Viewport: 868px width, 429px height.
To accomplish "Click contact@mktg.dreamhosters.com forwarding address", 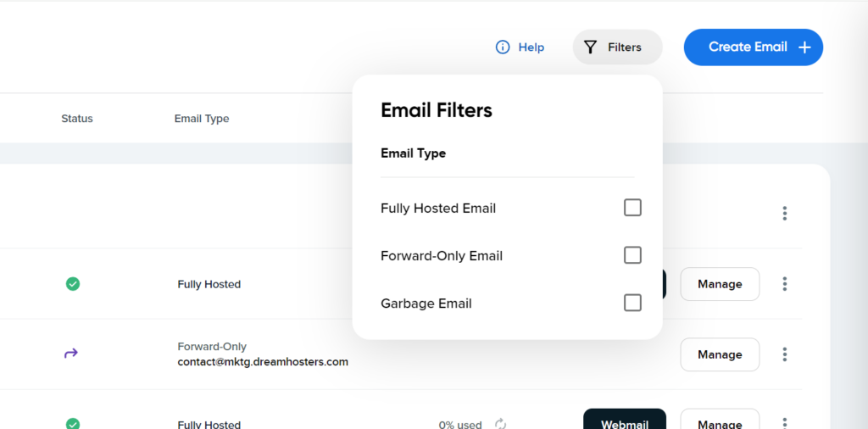I will click(263, 362).
